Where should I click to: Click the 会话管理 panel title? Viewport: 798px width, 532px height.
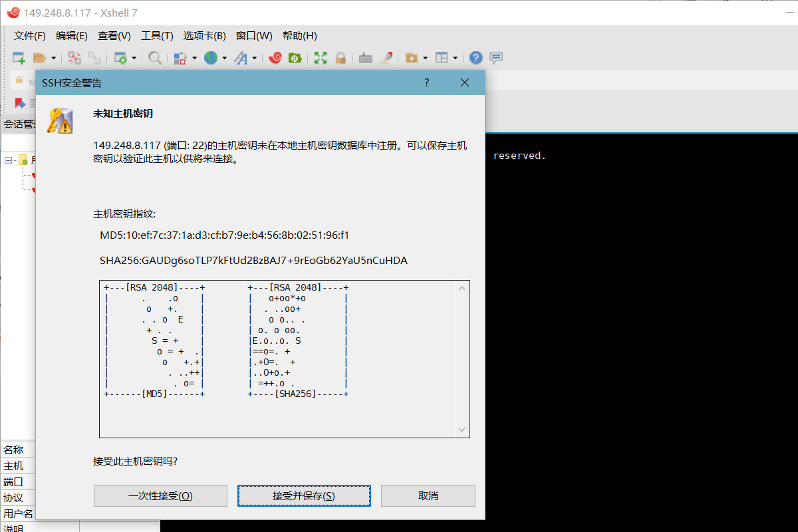pyautogui.click(x=19, y=124)
